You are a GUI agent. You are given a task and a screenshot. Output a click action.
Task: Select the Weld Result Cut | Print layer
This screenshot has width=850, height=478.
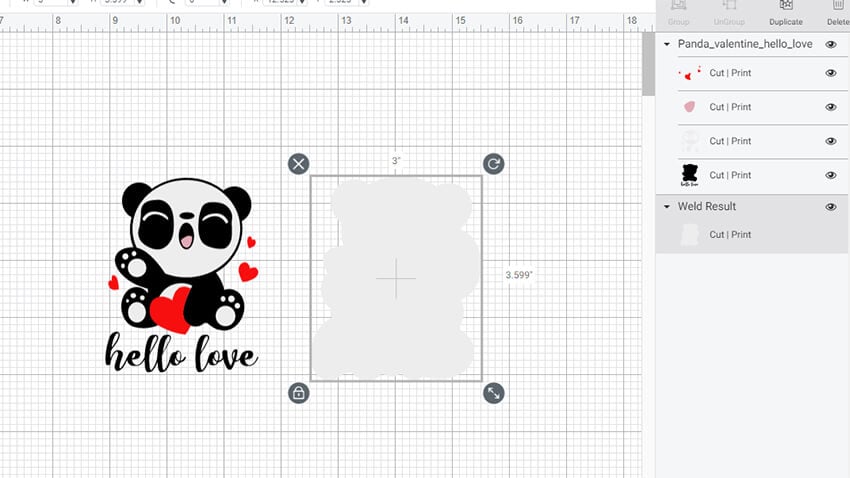[751, 235]
